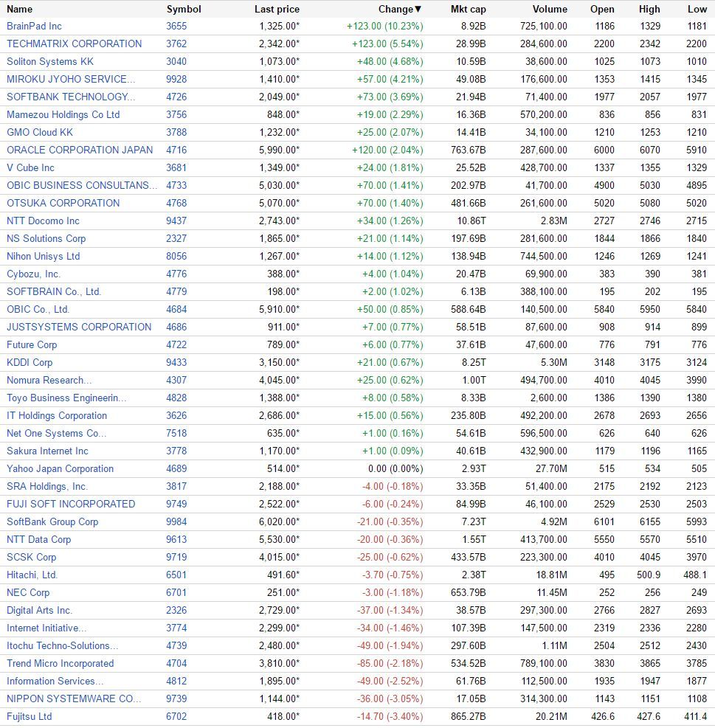Open Net One Systems Co link
The height and width of the screenshot is (728, 715).
[x=56, y=433]
